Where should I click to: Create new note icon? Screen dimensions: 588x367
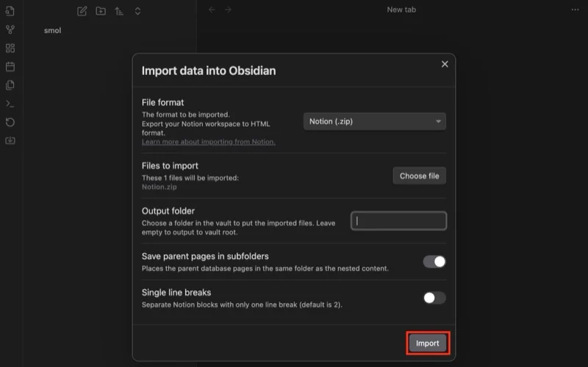(x=82, y=11)
